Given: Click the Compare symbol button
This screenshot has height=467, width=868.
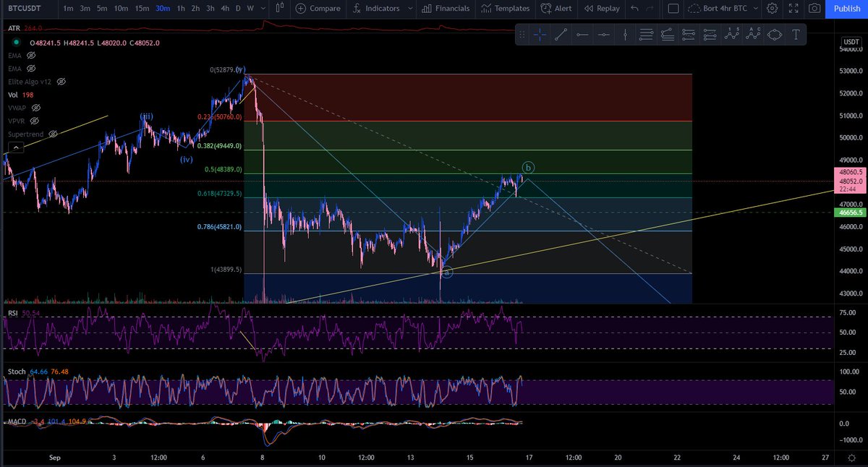Looking at the screenshot, I should pos(318,9).
